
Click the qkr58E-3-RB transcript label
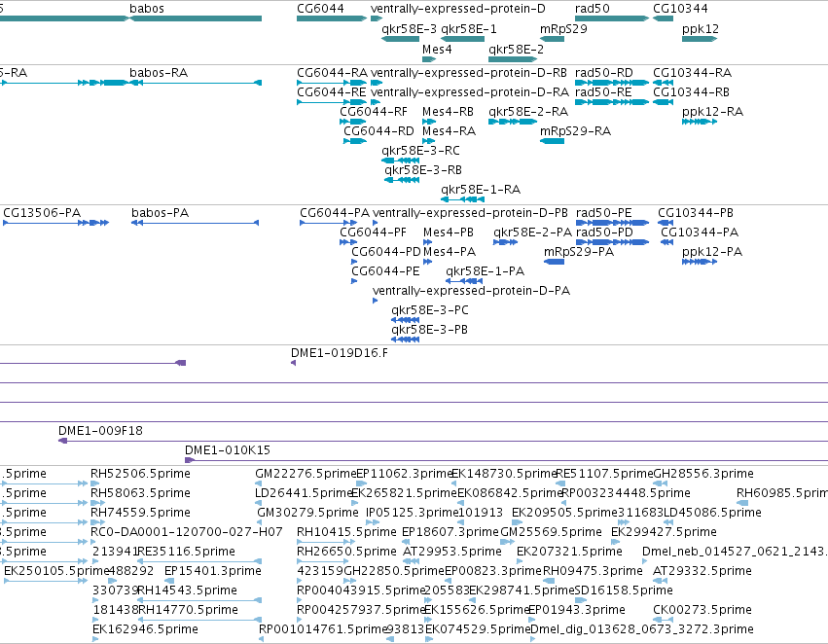click(x=423, y=170)
